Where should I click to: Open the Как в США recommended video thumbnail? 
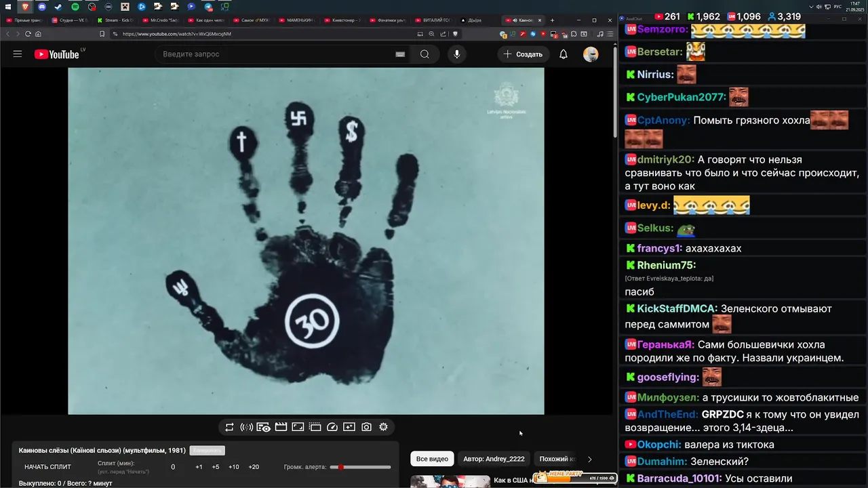pyautogui.click(x=450, y=481)
